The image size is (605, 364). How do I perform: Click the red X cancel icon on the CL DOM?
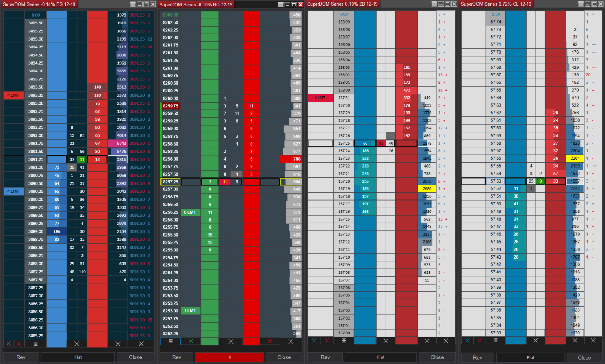point(479,340)
